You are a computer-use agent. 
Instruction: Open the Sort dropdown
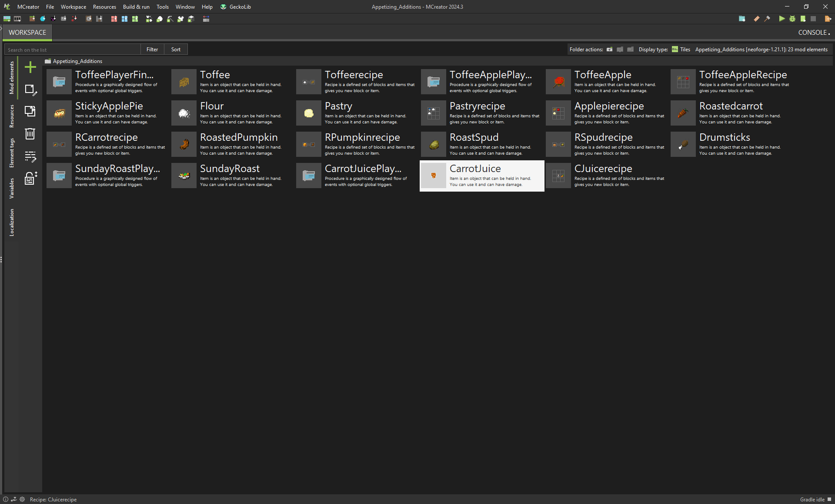tap(176, 50)
